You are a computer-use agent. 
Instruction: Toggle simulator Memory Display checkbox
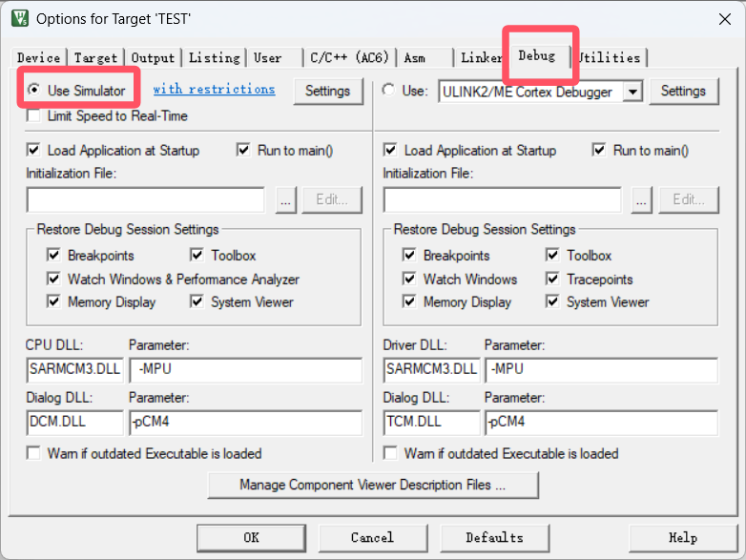(53, 301)
